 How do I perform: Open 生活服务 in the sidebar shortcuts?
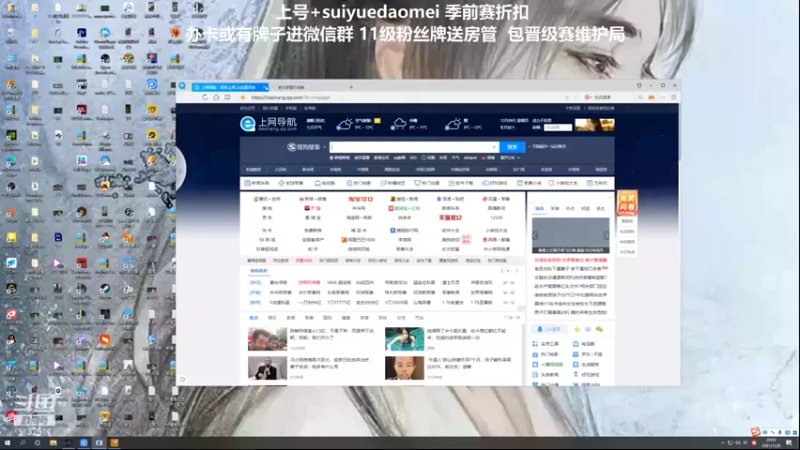[587, 364]
